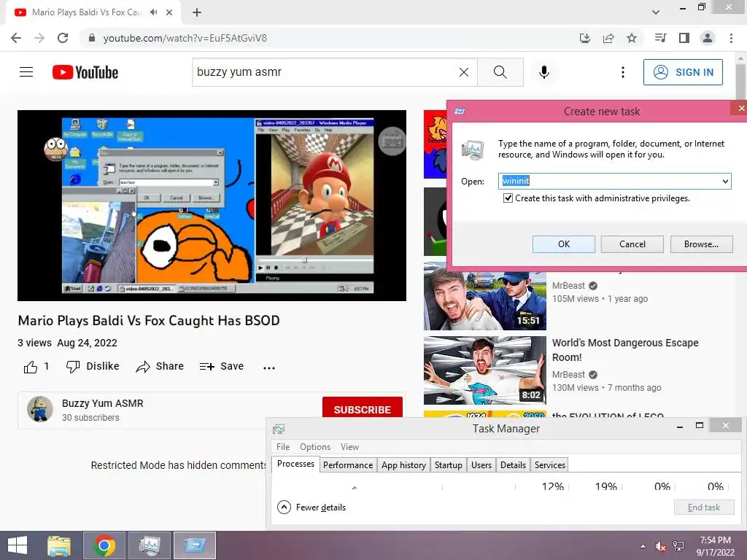Open YouTube settings three-dot menu

tap(623, 72)
